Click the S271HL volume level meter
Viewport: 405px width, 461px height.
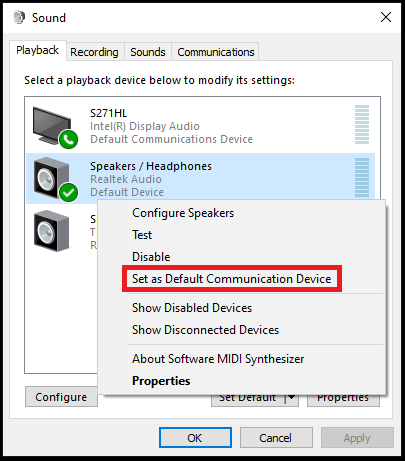click(362, 125)
